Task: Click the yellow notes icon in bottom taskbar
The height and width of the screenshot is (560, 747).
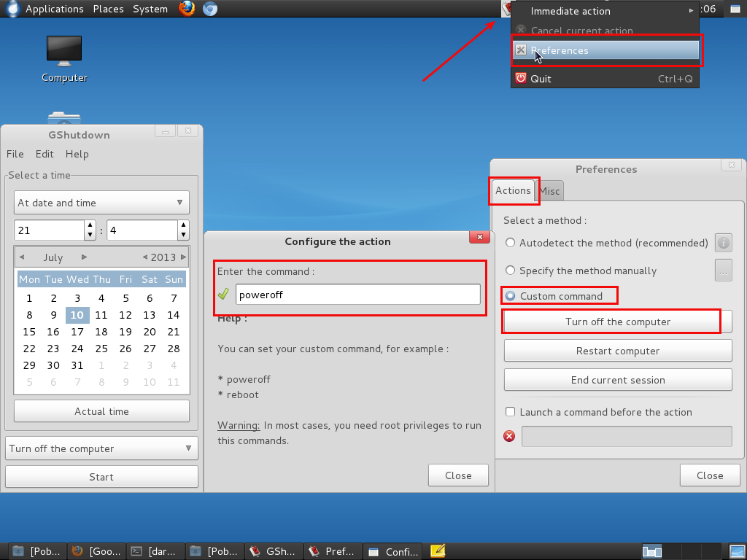Action: click(438, 551)
